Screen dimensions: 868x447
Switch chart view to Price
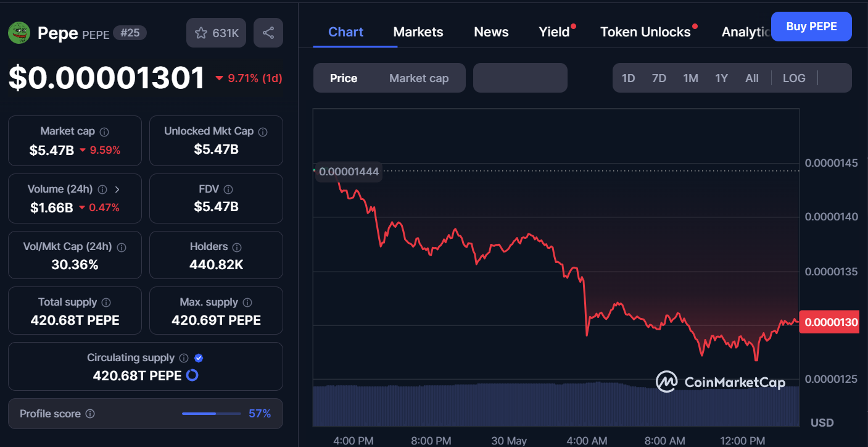(x=344, y=78)
